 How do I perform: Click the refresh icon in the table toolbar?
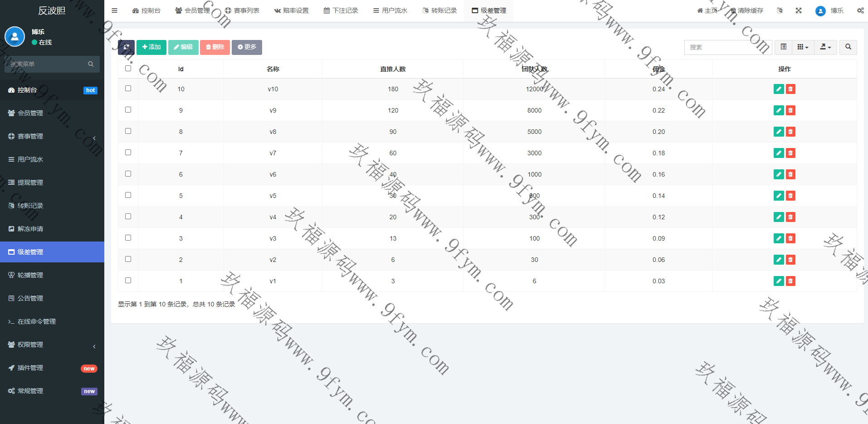point(126,47)
